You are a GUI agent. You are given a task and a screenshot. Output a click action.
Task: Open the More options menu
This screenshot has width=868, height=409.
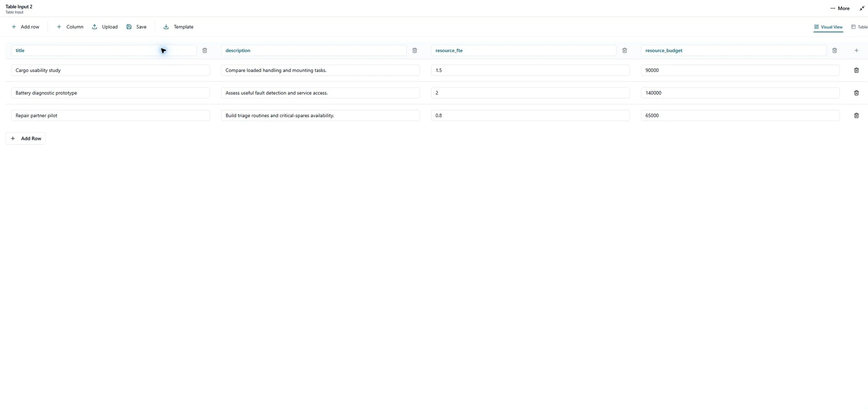pyautogui.click(x=840, y=9)
